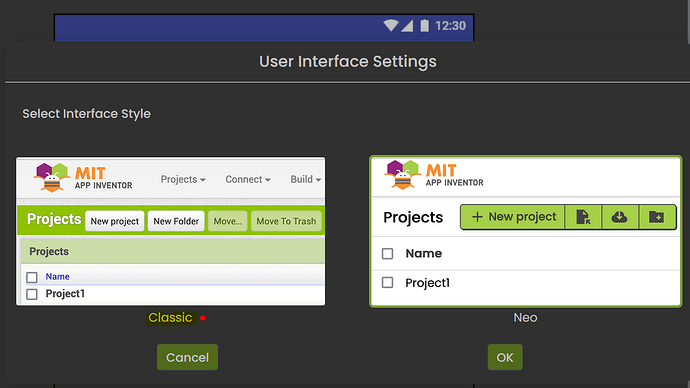Open the Projects dropdown in Classic preview
Screen dimensions: 690x388
click(x=183, y=179)
